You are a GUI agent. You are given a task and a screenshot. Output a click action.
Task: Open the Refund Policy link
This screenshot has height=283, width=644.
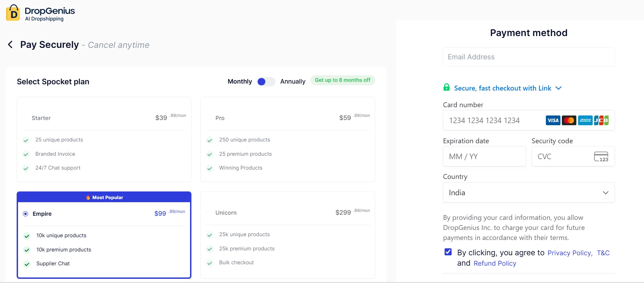495,263
